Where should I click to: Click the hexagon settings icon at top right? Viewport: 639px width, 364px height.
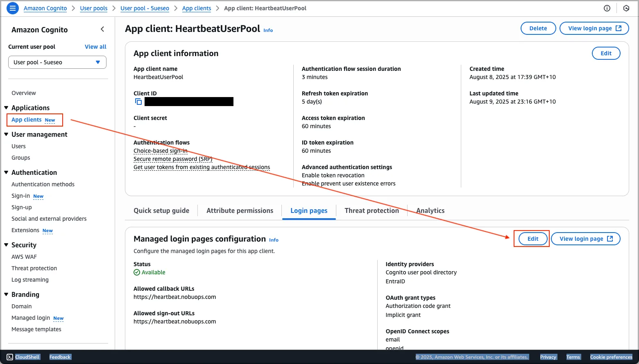626,8
